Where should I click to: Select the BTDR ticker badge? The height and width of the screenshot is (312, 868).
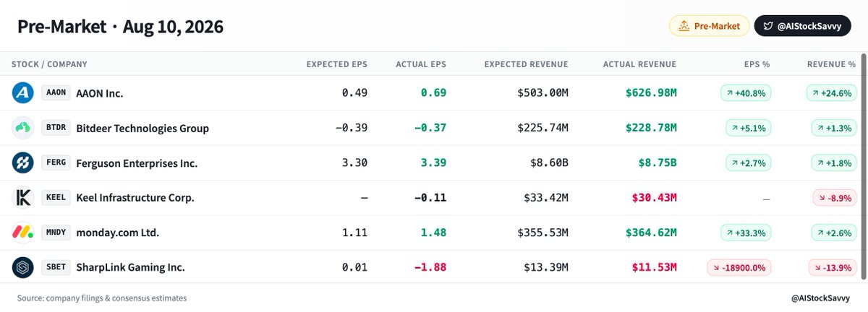[56, 128]
